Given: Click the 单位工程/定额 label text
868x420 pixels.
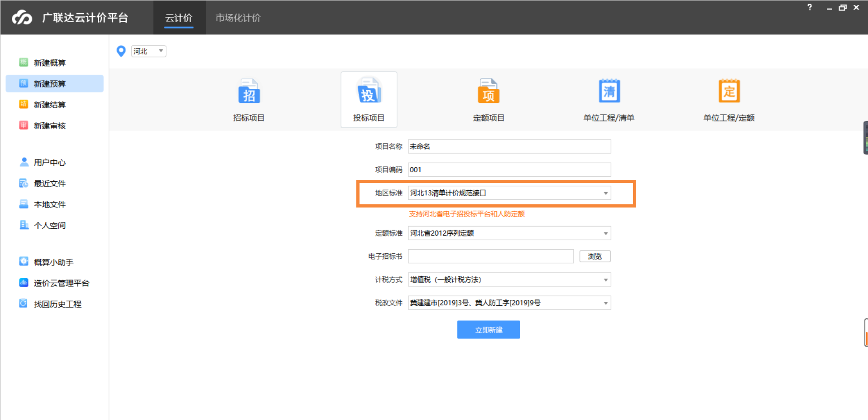Looking at the screenshot, I should 729,118.
